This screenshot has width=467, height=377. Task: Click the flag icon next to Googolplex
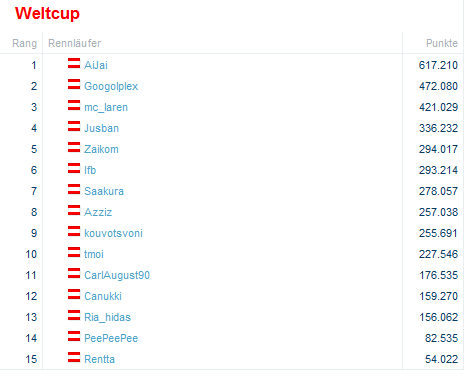click(74, 84)
